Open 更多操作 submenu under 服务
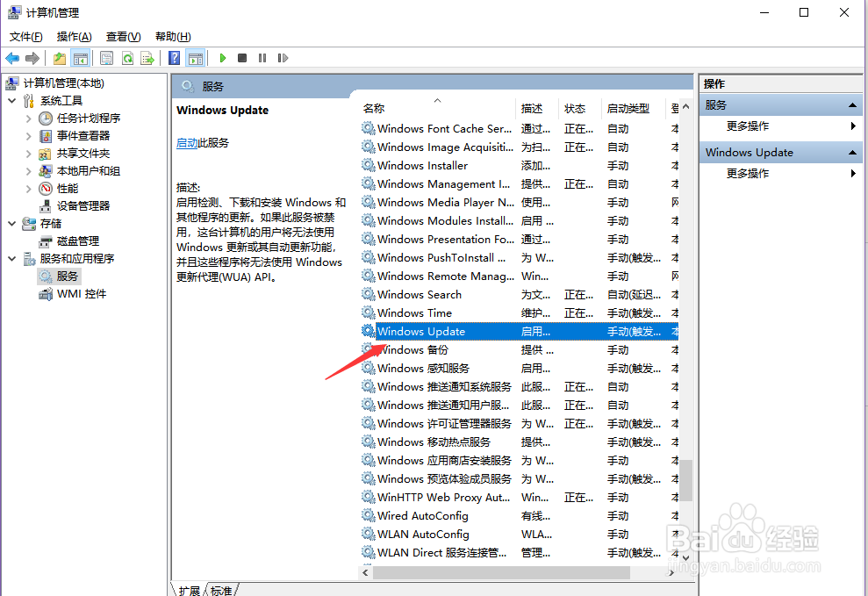The width and height of the screenshot is (868, 596). [781, 126]
